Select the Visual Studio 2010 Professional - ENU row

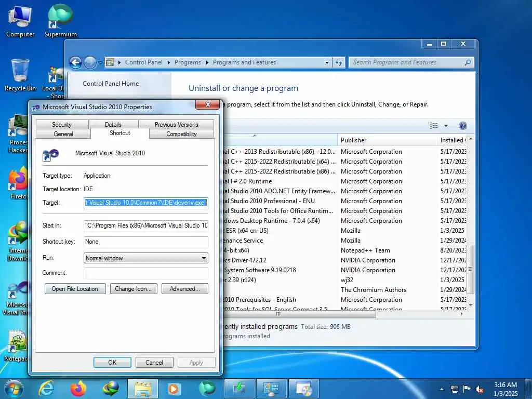pyautogui.click(x=344, y=201)
